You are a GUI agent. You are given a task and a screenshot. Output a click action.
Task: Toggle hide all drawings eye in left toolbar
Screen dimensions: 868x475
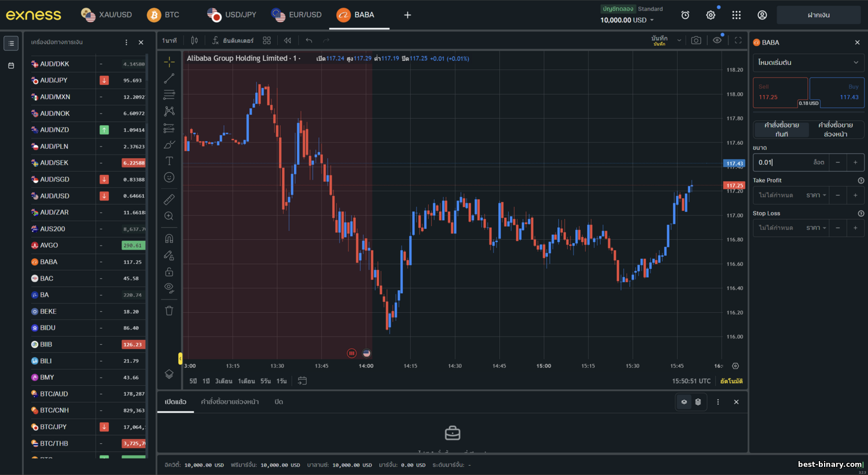169,287
